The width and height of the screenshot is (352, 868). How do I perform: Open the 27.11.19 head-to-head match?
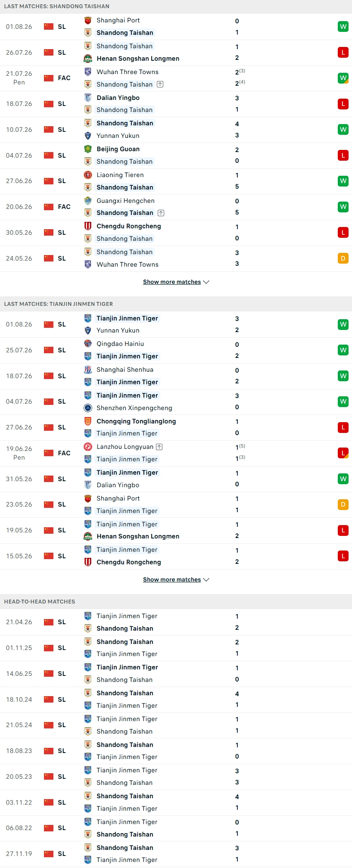(176, 854)
